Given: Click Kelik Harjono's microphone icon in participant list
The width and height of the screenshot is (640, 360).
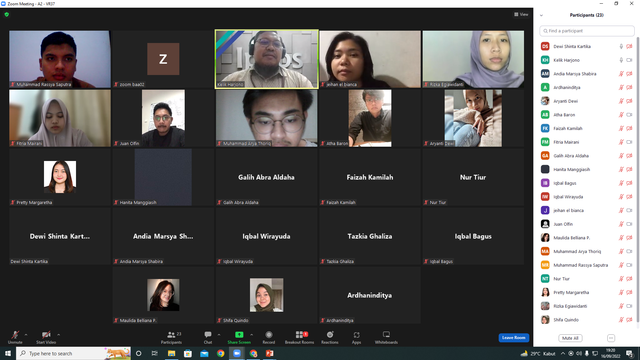Looking at the screenshot, I should (x=621, y=60).
